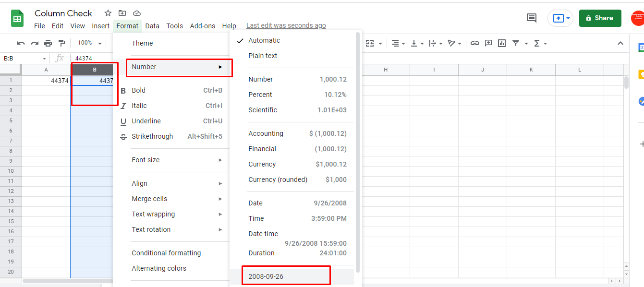Select Automatic number format
Screen dimensions: 644x287
point(292,40)
